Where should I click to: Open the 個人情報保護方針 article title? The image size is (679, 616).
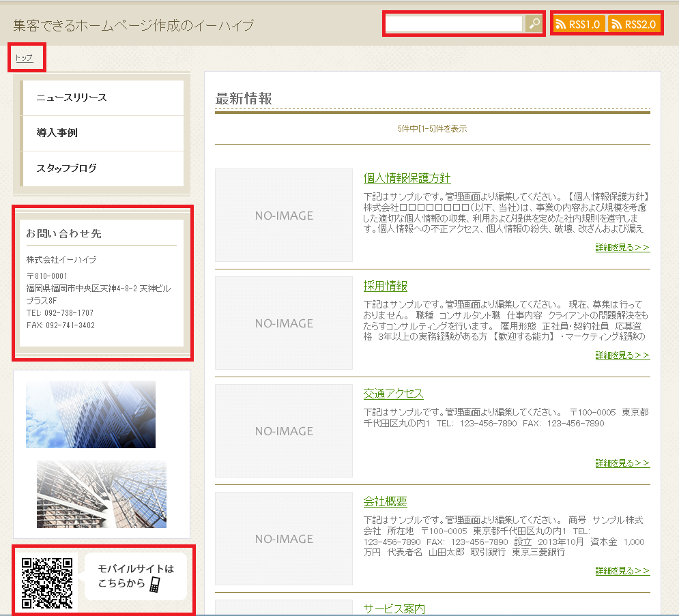(x=407, y=178)
